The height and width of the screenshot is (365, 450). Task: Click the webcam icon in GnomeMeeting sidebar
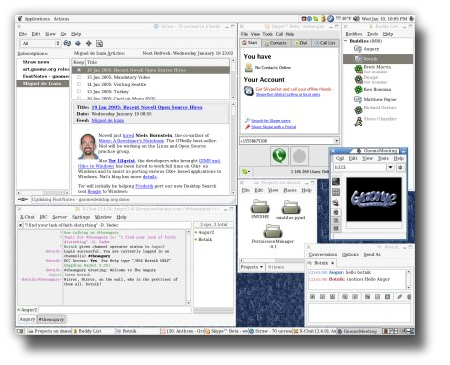pos(336,202)
